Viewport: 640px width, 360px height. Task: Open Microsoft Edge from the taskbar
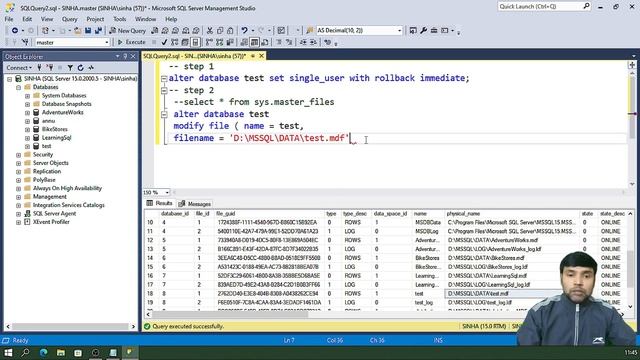tap(43, 353)
